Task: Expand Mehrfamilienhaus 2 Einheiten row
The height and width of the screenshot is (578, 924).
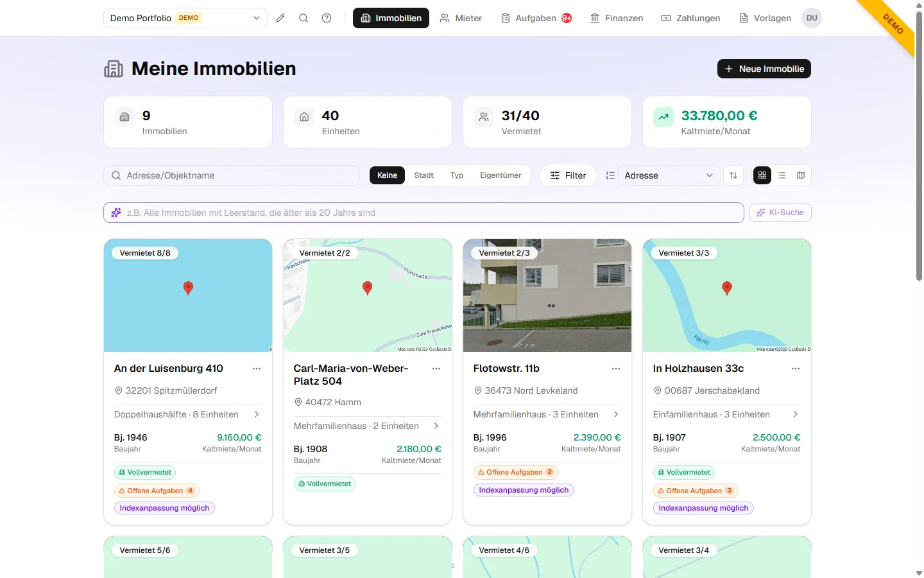Action: (x=368, y=426)
